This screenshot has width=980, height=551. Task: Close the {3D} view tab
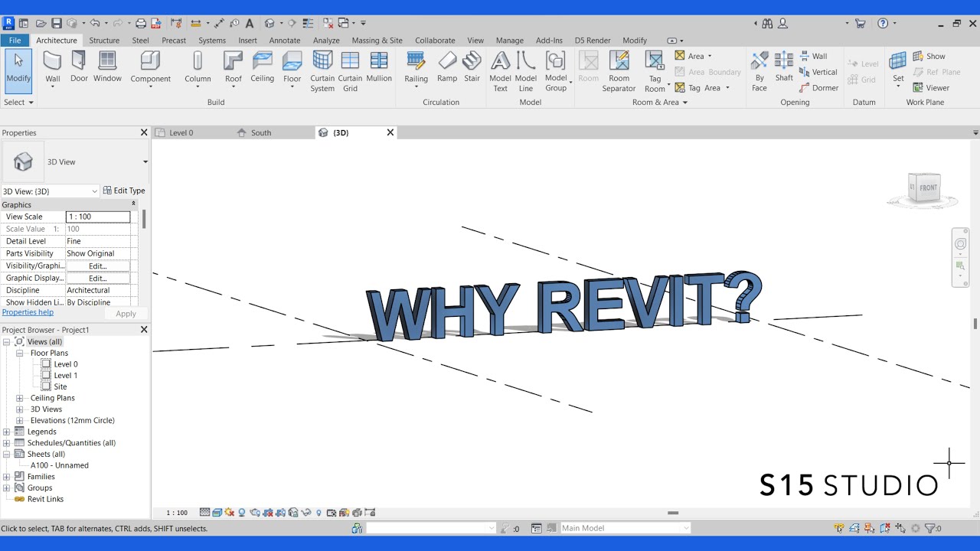pos(390,132)
